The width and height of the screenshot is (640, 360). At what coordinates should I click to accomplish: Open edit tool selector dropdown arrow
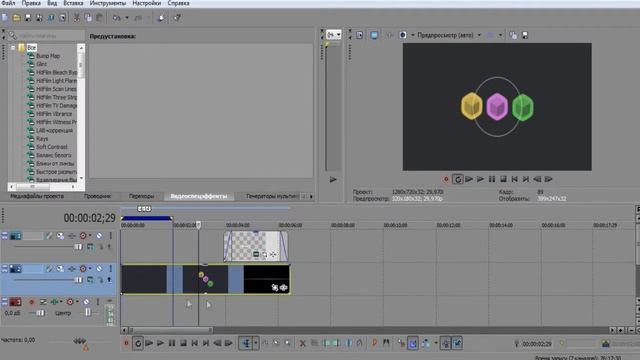coord(256,343)
